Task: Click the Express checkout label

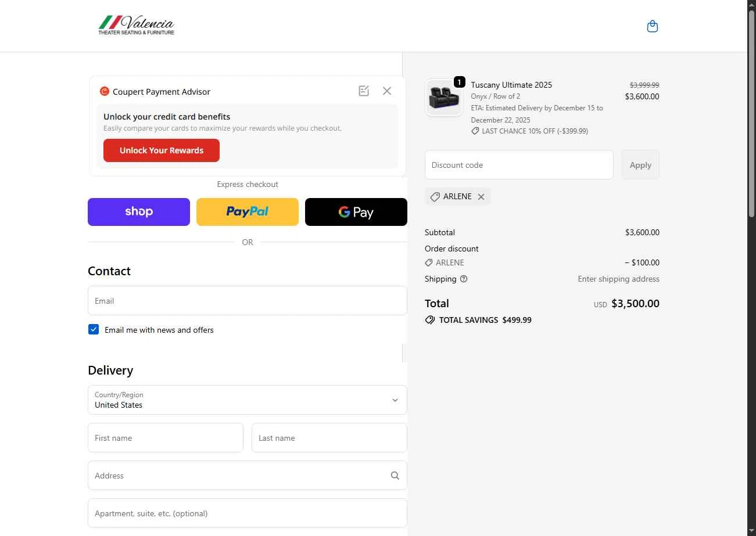Action: click(x=248, y=184)
